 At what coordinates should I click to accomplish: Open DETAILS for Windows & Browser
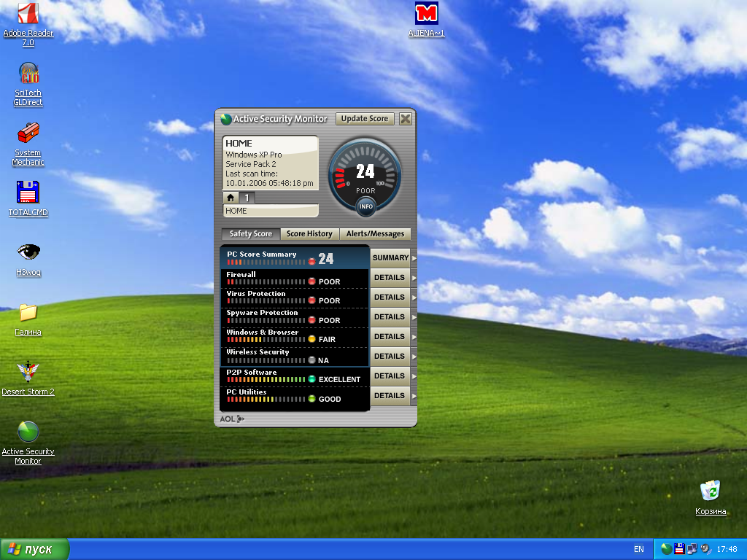390,337
